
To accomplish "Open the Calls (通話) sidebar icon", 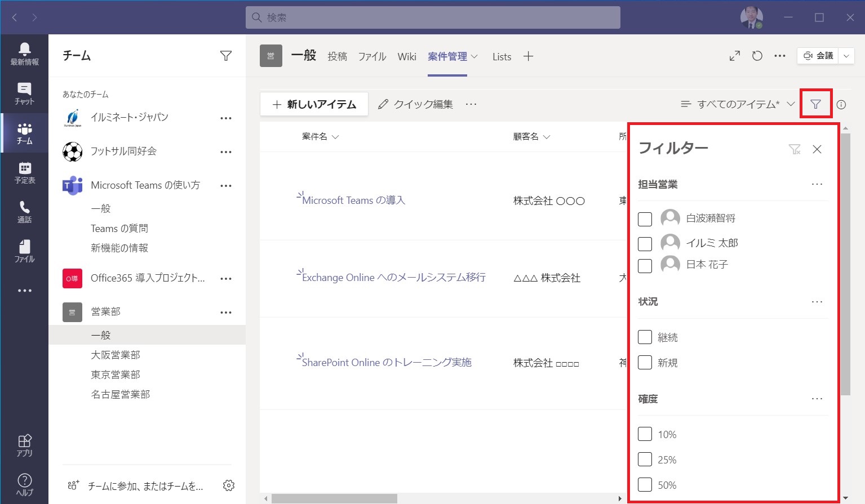I will tap(24, 212).
